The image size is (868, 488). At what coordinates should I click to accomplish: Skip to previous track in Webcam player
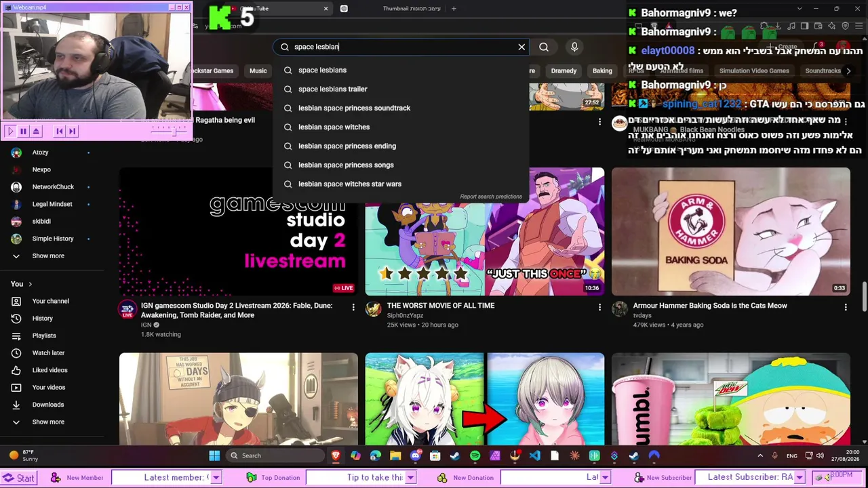(x=60, y=131)
